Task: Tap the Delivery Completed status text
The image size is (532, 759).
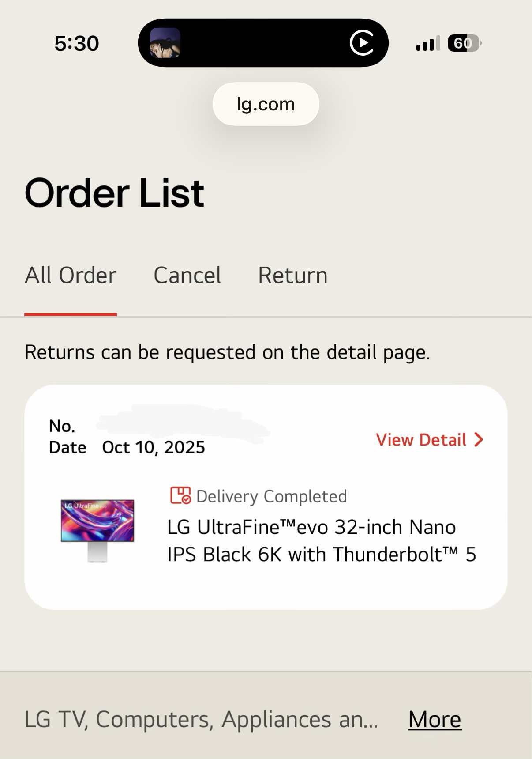Action: tap(271, 496)
